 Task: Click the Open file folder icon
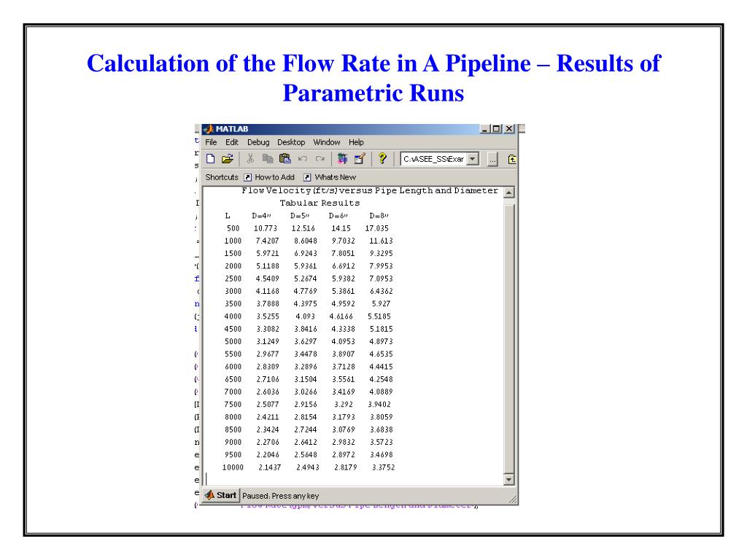coord(228,158)
